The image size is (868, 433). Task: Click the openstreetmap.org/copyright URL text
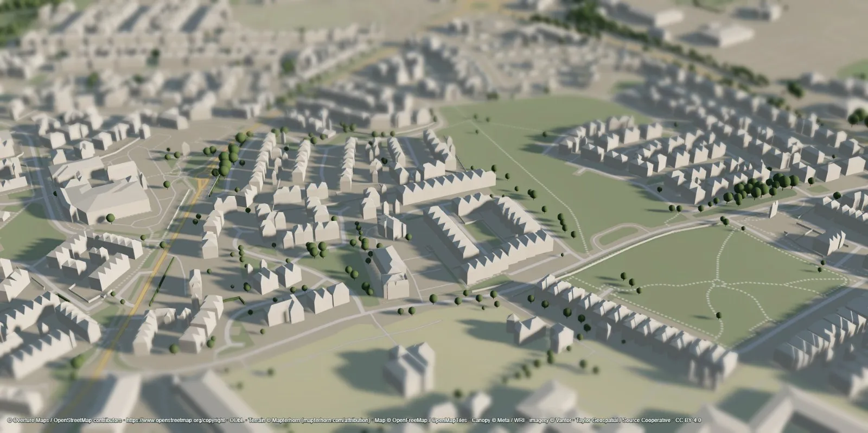[x=175, y=421]
